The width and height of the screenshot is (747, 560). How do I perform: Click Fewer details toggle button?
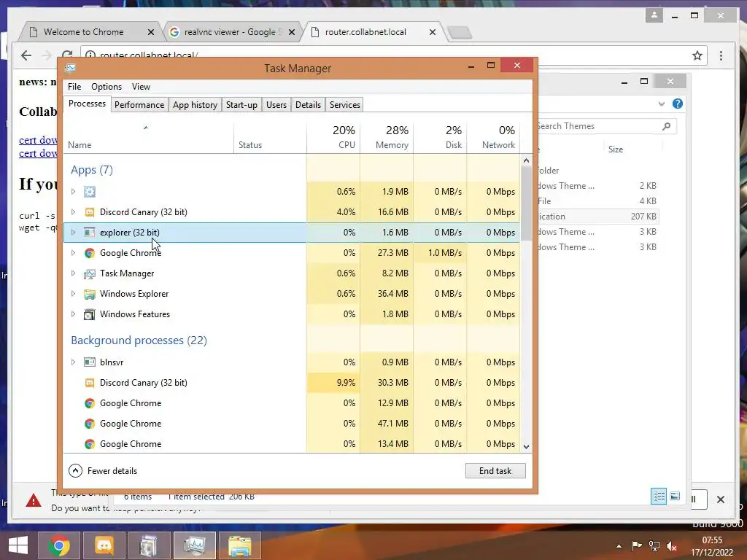(103, 471)
